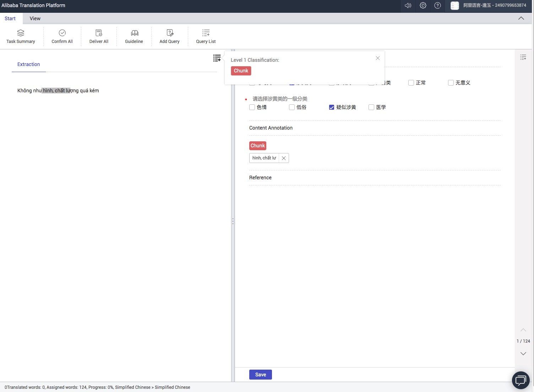Click the Chunk label under Content Annotation
The image size is (534, 392).
tap(258, 146)
